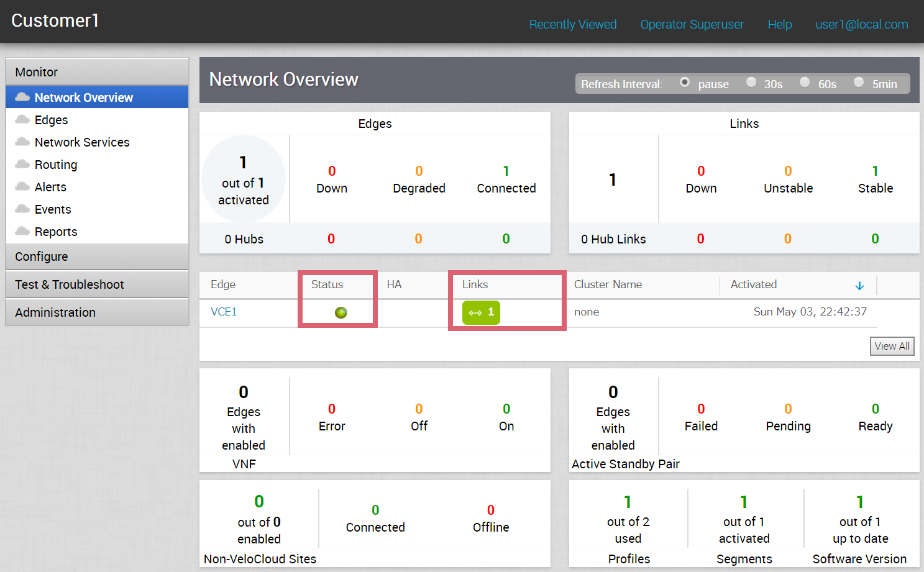The image size is (924, 572).
Task: Expand the Configure section
Action: [97, 256]
